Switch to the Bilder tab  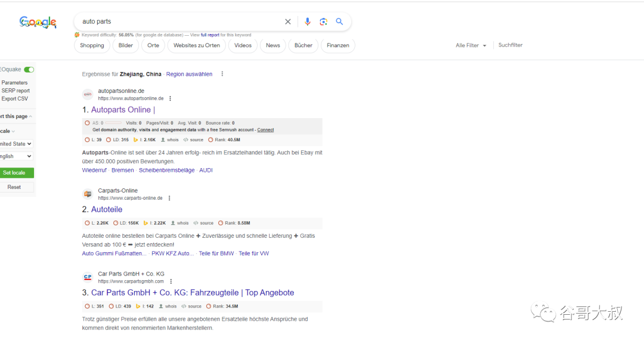126,45
